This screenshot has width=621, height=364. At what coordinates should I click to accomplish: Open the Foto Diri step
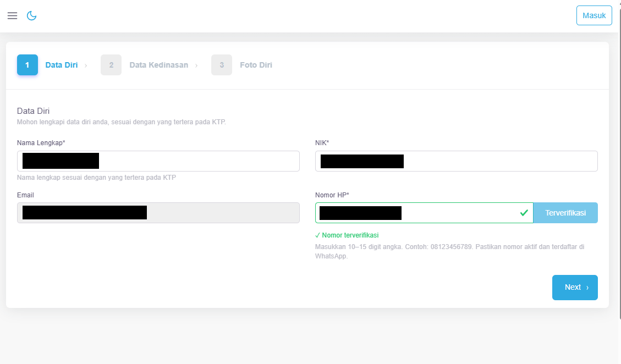coord(256,65)
